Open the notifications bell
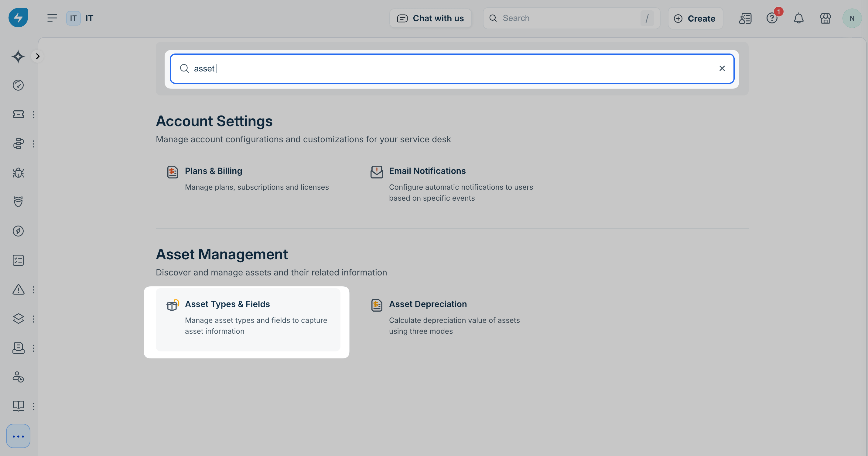Screen dimensions: 868x456 (x=798, y=18)
